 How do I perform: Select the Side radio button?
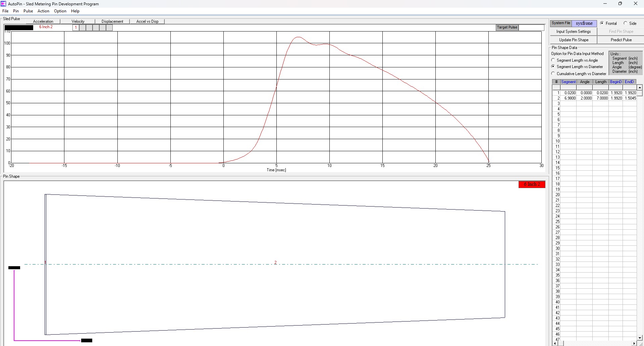pos(625,23)
